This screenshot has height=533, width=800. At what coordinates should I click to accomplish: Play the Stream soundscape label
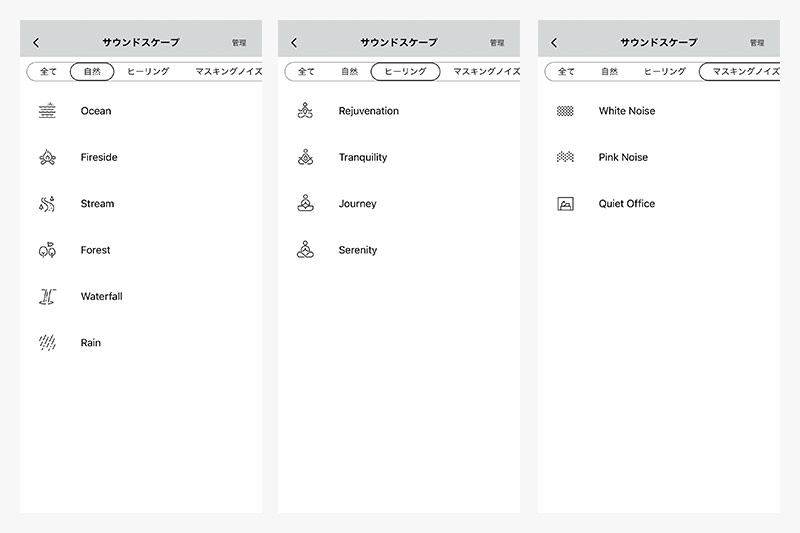point(97,204)
